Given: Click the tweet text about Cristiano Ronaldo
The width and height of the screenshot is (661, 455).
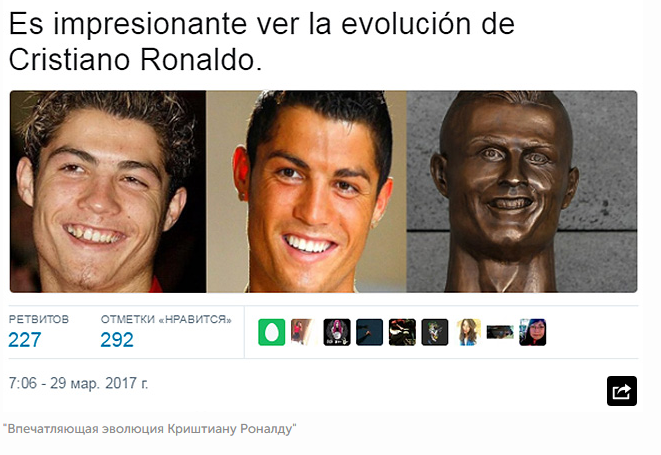Looking at the screenshot, I should pyautogui.click(x=261, y=41).
